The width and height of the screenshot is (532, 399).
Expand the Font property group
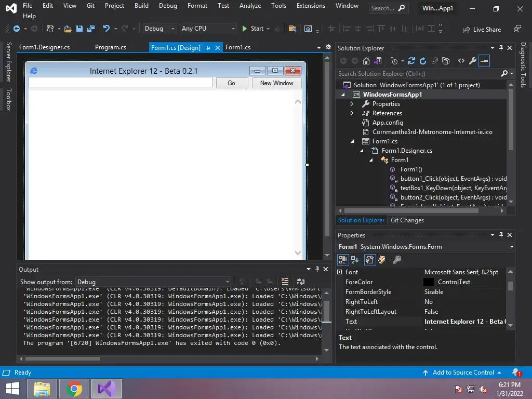(340, 272)
